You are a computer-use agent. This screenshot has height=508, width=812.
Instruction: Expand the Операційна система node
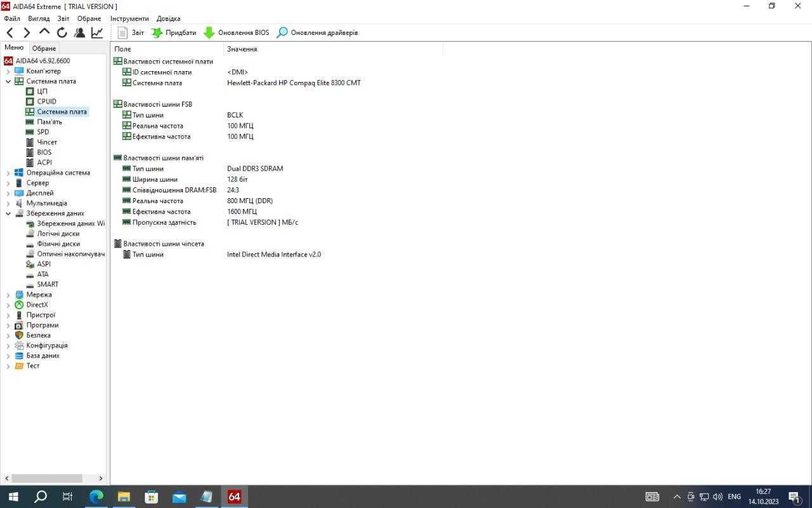pyautogui.click(x=8, y=173)
